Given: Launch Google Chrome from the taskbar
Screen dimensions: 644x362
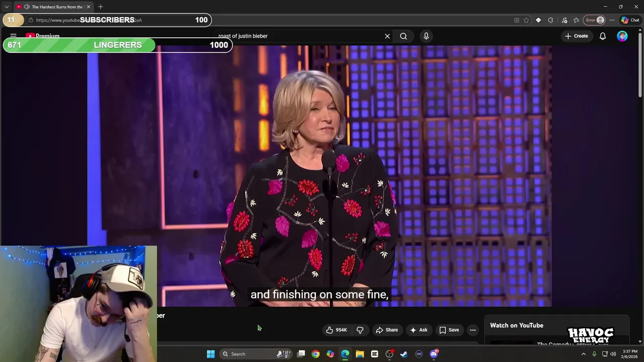Looking at the screenshot, I should click(x=315, y=354).
